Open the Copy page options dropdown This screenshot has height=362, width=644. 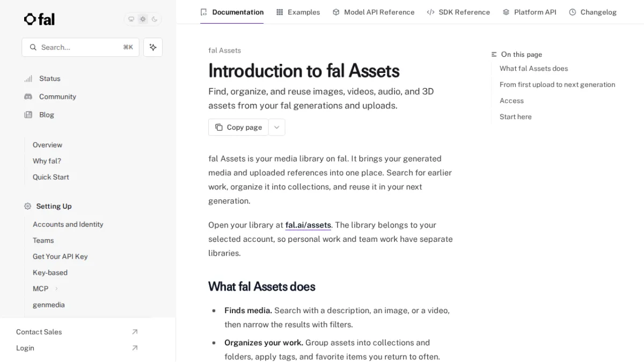[x=277, y=127]
